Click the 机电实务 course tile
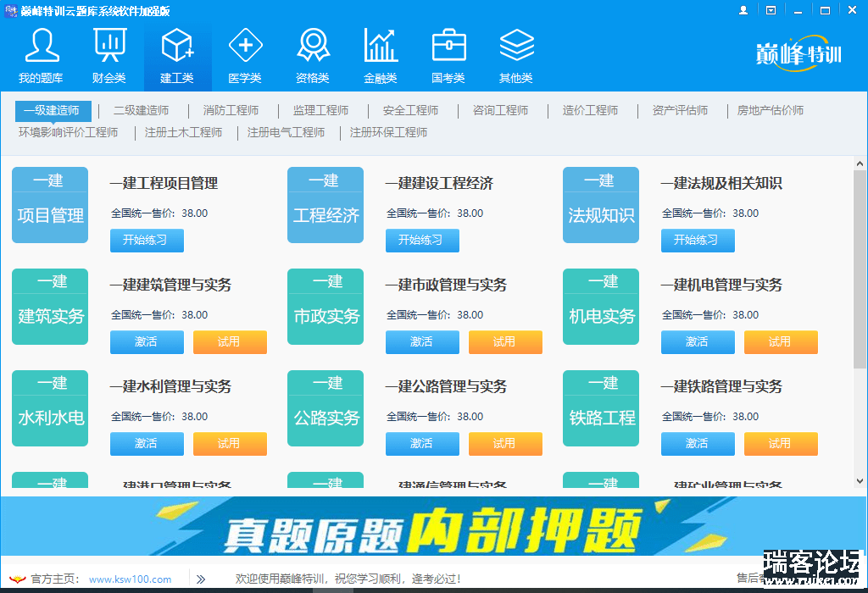The height and width of the screenshot is (593, 868). 601,307
